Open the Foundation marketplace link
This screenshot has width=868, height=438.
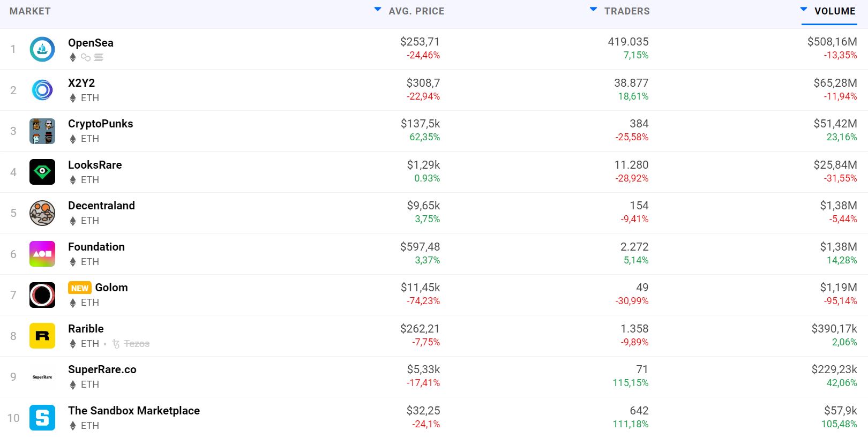coord(96,247)
